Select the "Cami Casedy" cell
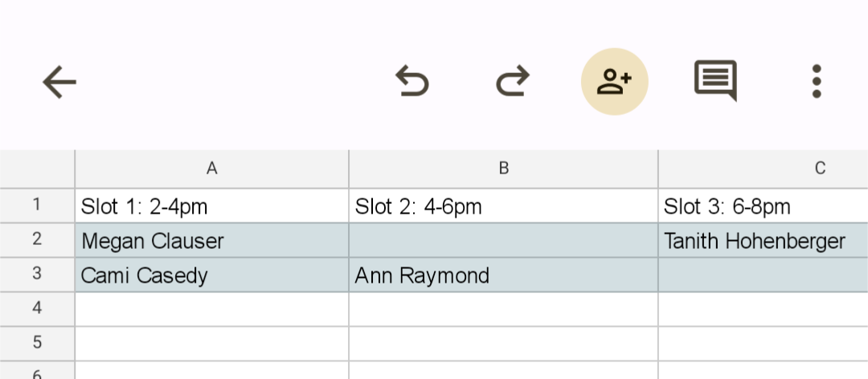 (211, 275)
